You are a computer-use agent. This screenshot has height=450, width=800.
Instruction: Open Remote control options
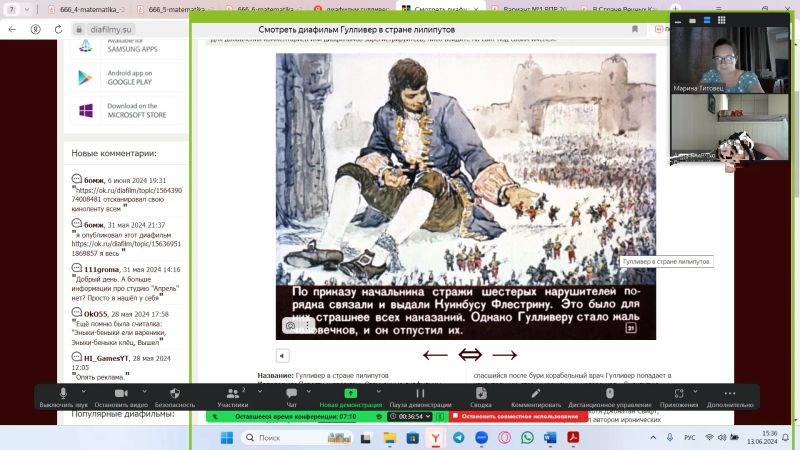(x=609, y=397)
